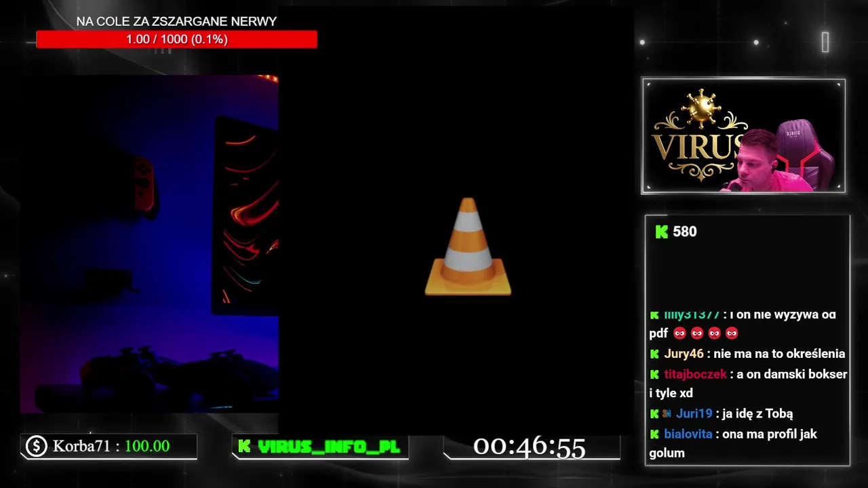Click the Kick badge next to bialovita
Viewport: 868px width, 488px height.
click(654, 434)
